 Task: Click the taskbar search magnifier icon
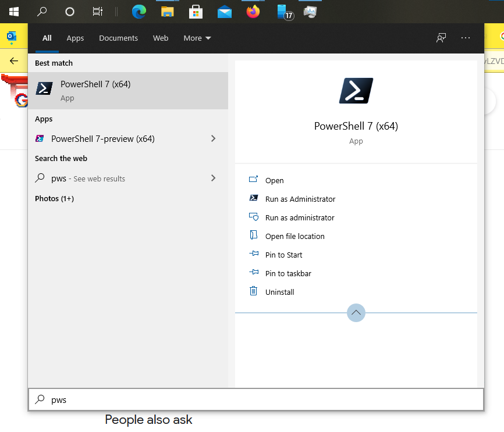point(42,12)
